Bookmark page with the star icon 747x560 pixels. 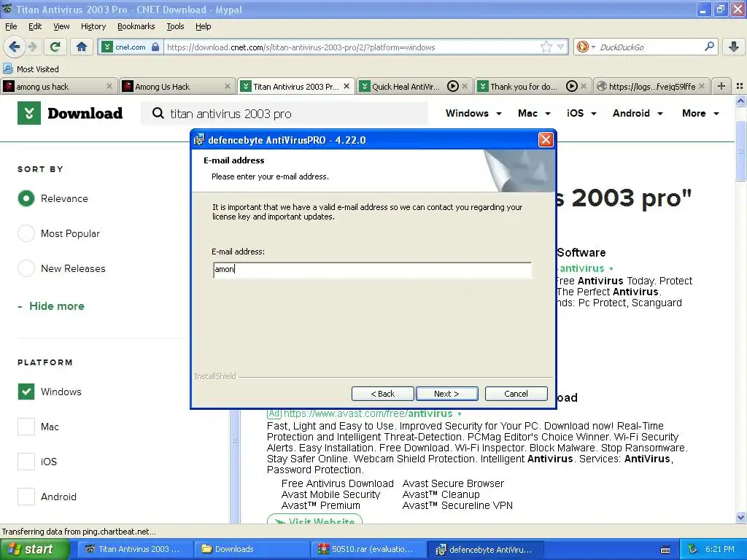click(546, 47)
